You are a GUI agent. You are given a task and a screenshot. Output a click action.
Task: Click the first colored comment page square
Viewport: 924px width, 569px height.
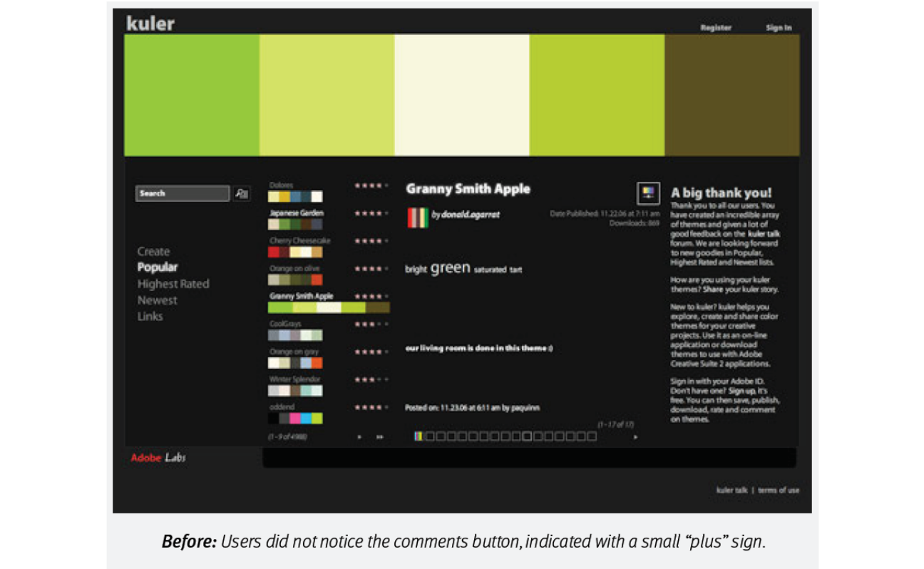coord(419,436)
